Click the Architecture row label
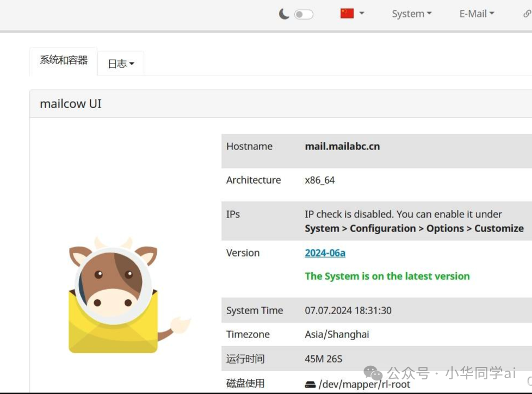 click(x=253, y=180)
